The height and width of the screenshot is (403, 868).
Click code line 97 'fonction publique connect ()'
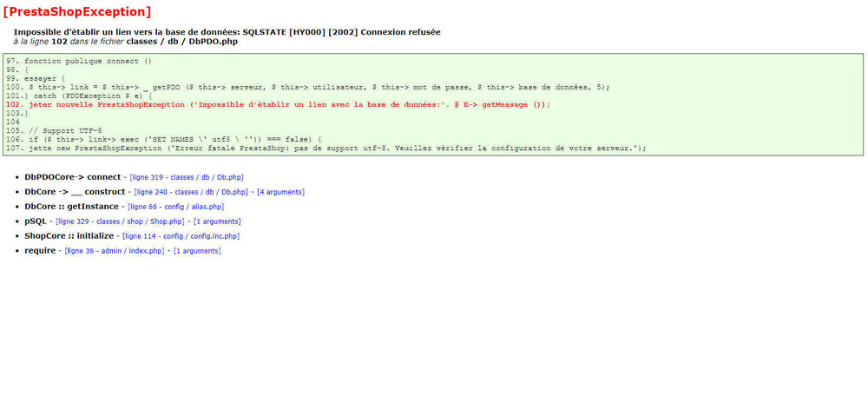[79, 61]
